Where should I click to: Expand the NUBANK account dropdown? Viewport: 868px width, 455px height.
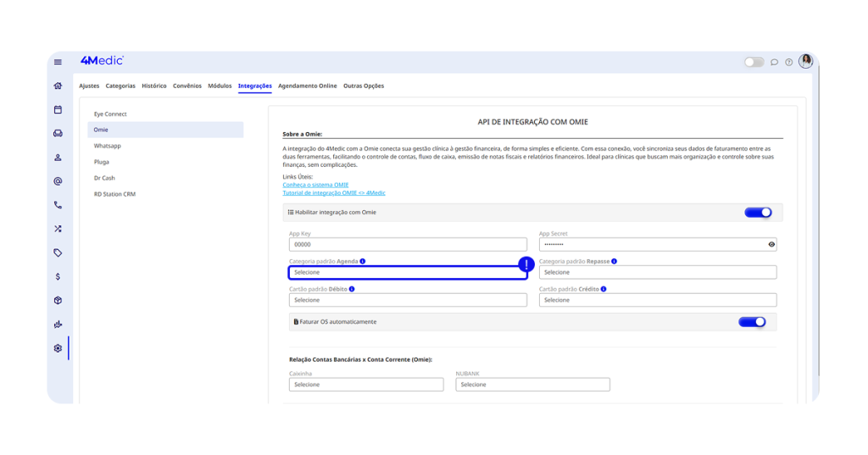click(x=532, y=385)
